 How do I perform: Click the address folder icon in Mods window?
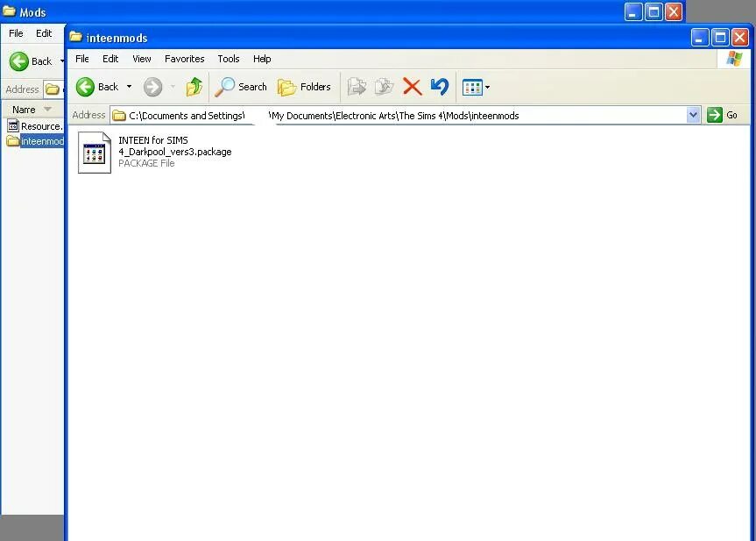pos(52,89)
